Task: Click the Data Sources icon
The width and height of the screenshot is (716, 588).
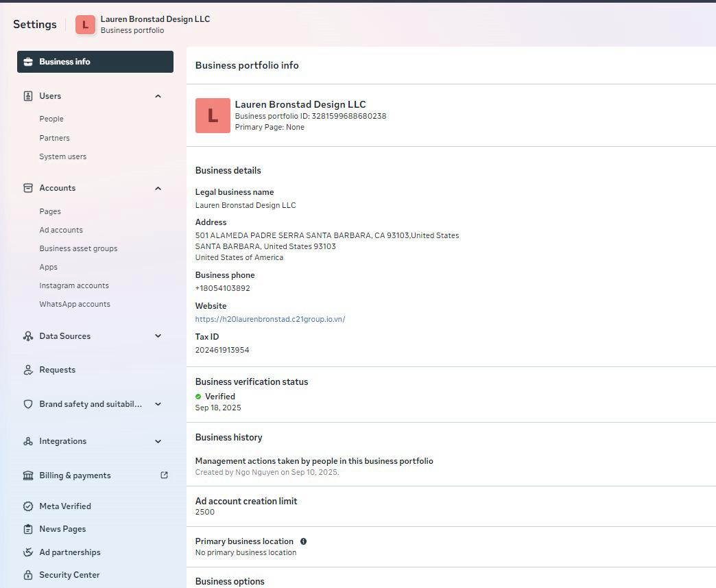Action: click(28, 336)
